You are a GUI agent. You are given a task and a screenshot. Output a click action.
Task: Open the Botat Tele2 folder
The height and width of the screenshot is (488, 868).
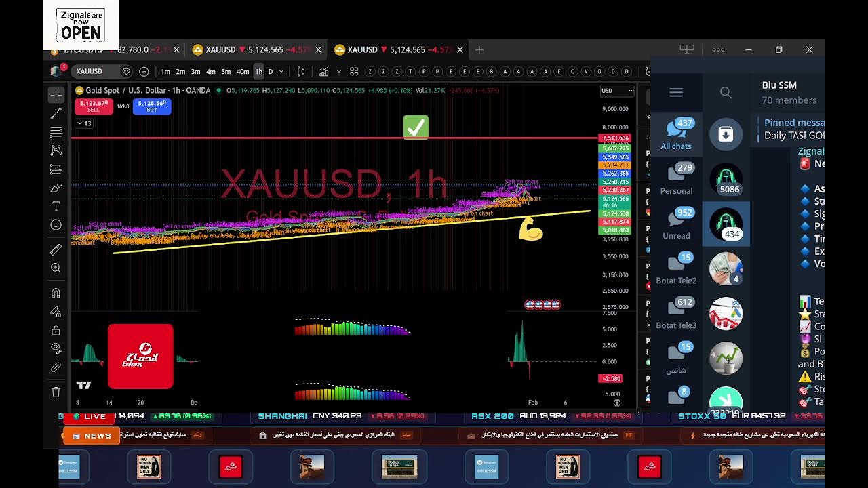pyautogui.click(x=676, y=268)
